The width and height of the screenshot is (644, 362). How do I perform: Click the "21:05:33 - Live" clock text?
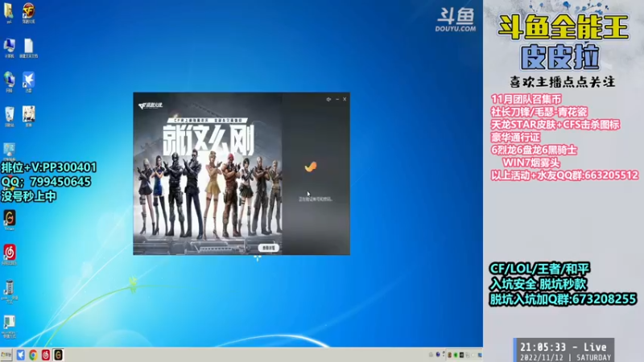coord(563,348)
